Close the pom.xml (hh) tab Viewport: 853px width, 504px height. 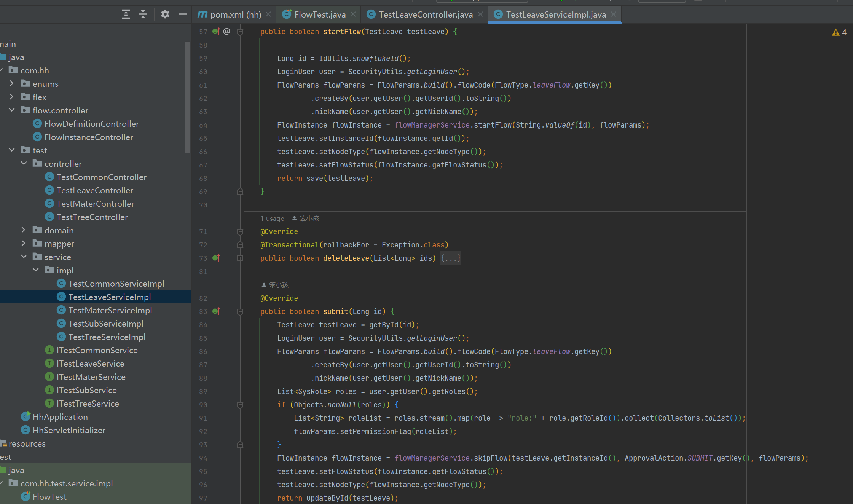(268, 14)
